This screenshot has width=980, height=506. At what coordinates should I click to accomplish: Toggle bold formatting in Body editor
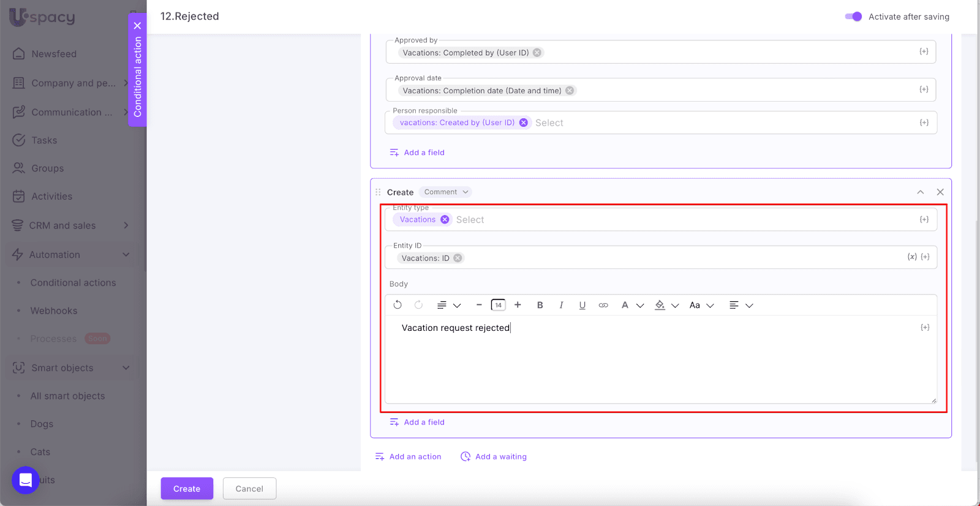[x=540, y=305]
